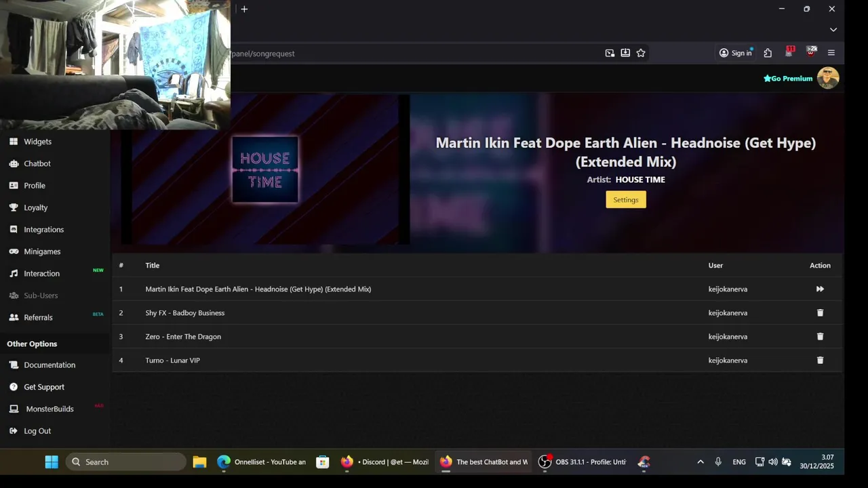The width and height of the screenshot is (868, 488).
Task: Open the Loyalty section
Action: click(36, 207)
